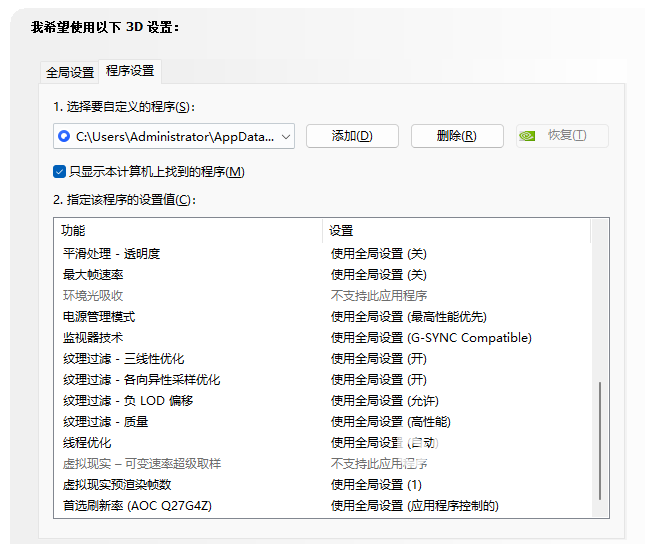The image size is (645, 544).
Task: Select the 平滑处理 - 透明度 feature row
Action: tap(111, 254)
